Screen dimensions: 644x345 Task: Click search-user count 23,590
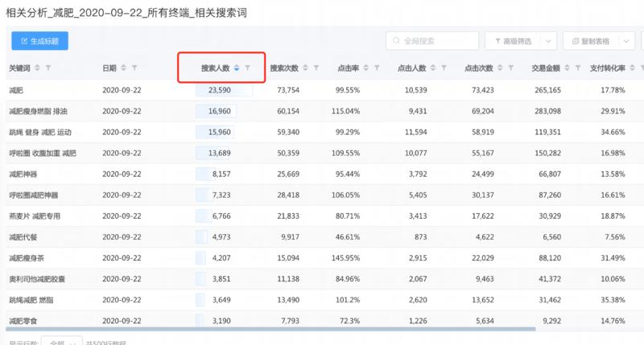(219, 90)
